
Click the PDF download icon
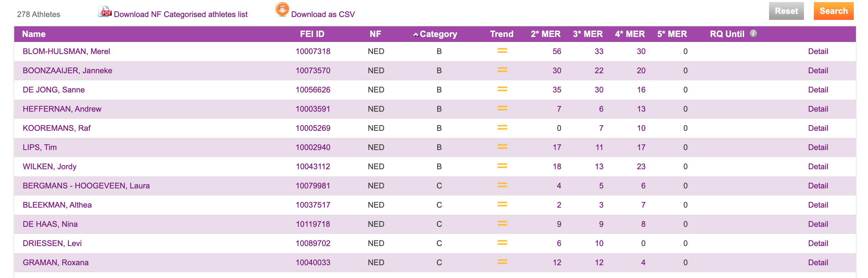pos(105,11)
